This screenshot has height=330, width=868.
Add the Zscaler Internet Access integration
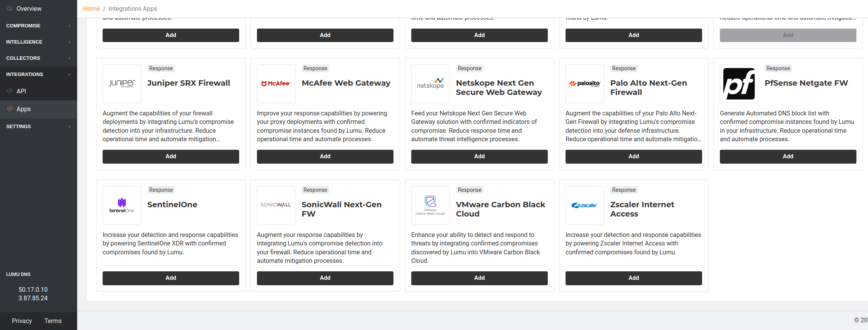tap(634, 278)
